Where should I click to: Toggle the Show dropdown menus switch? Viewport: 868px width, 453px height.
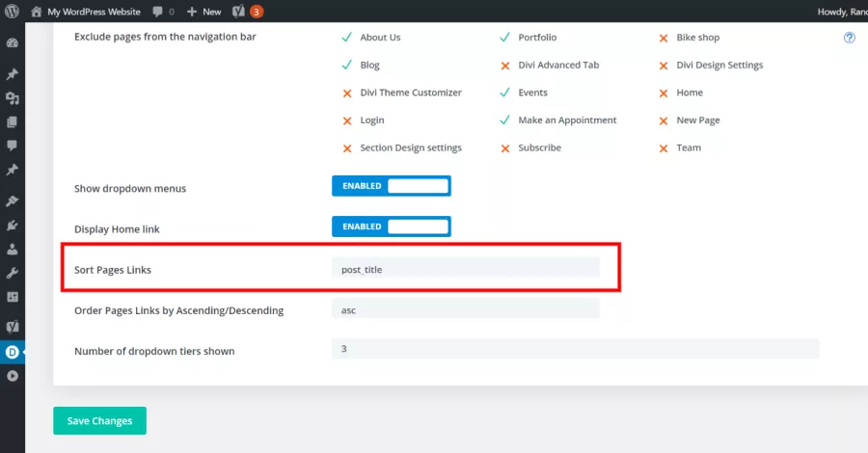[392, 186]
